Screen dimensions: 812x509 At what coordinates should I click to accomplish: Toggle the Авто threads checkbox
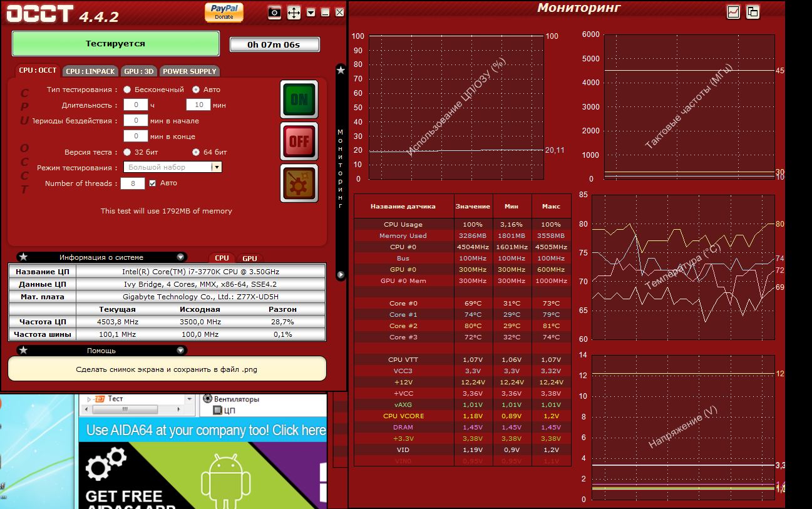click(152, 183)
